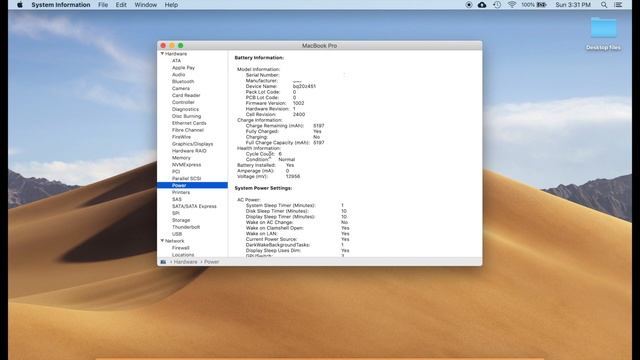
Task: Select Graphics/Displays in the sidebar
Action: click(192, 144)
